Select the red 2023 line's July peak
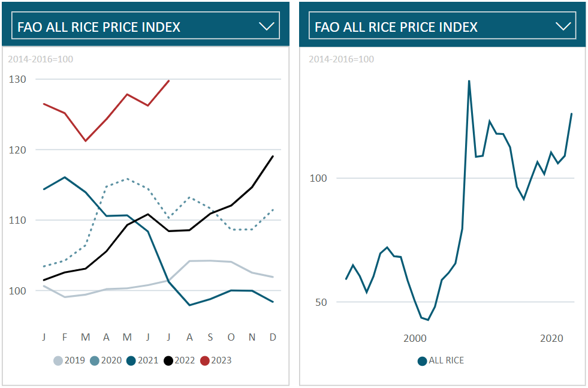This screenshot has width=588, height=388. 169,81
